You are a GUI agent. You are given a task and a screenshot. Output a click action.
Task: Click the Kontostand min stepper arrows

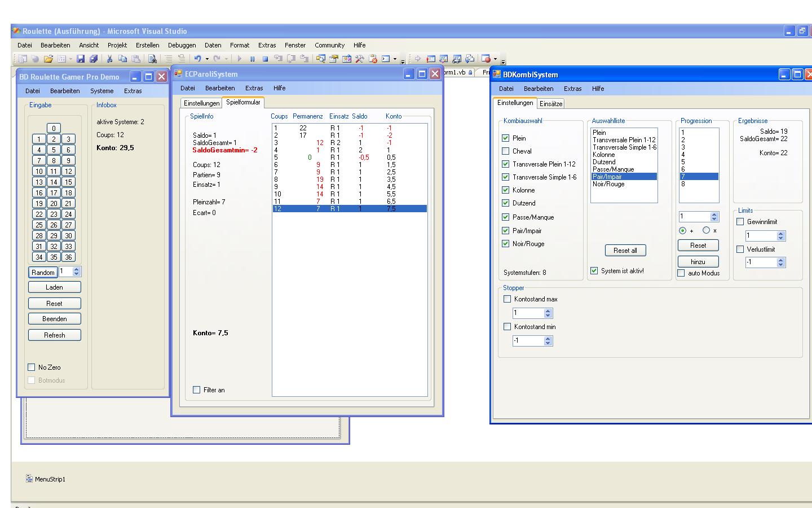pos(548,341)
